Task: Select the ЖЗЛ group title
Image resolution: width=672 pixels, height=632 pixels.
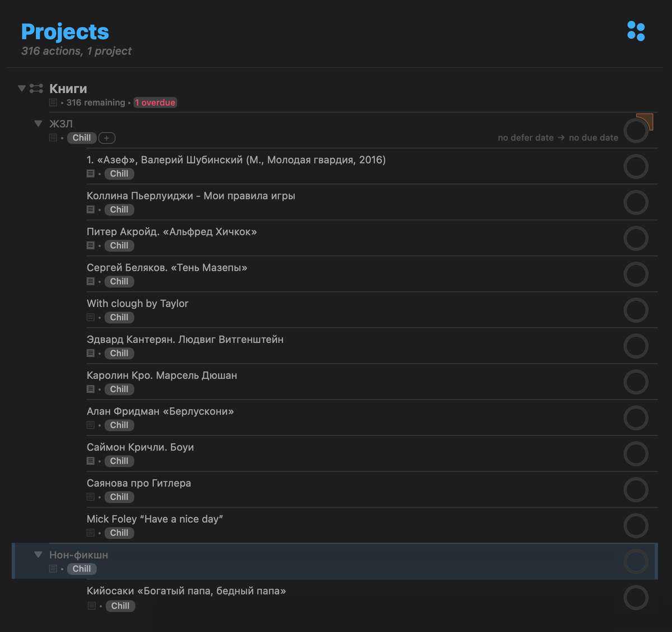Action: pos(61,124)
